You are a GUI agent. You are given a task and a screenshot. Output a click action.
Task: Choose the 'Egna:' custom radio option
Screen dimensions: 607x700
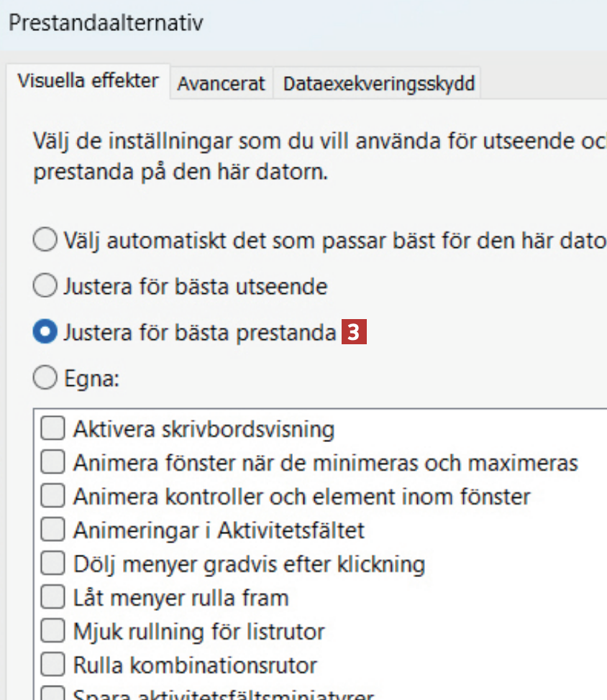click(45, 379)
